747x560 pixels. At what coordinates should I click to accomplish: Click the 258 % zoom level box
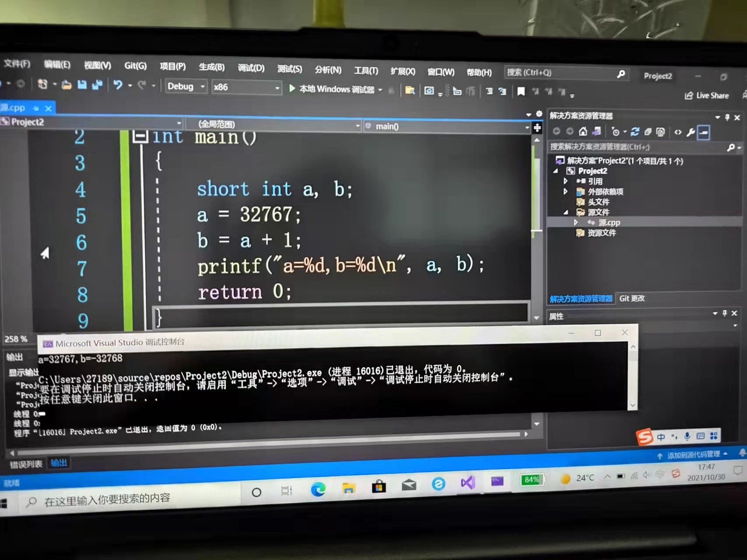click(16, 339)
